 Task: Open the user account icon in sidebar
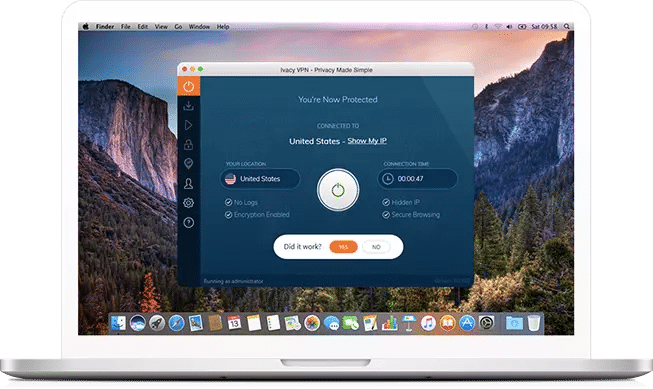(x=189, y=183)
